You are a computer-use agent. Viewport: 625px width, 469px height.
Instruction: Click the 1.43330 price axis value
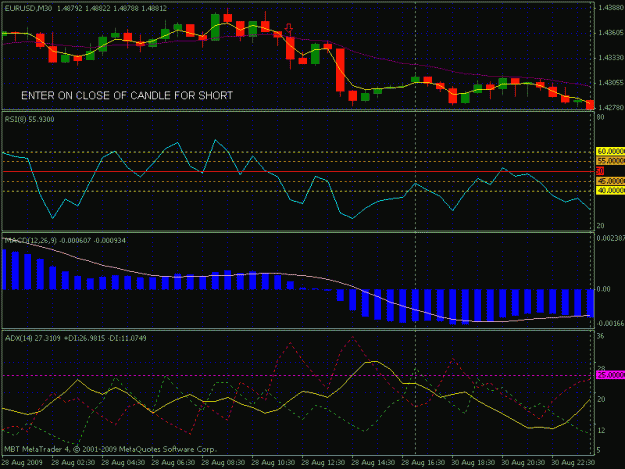click(x=611, y=58)
